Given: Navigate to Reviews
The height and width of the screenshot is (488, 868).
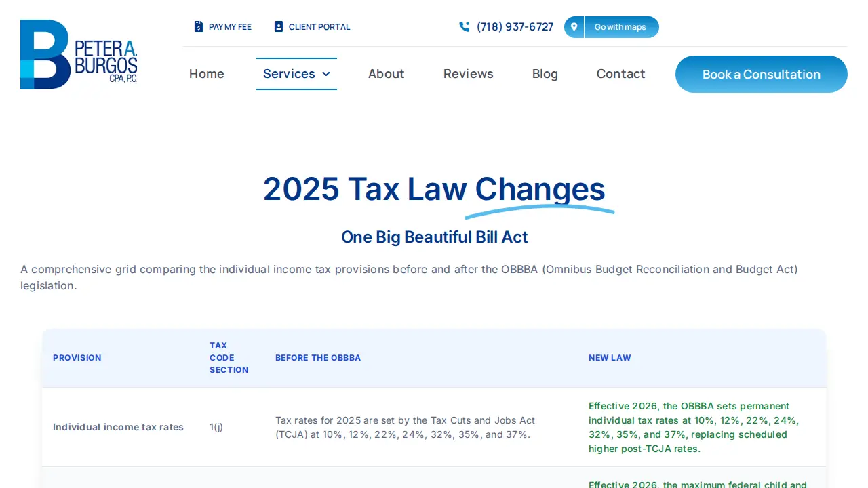Looking at the screenshot, I should point(469,74).
